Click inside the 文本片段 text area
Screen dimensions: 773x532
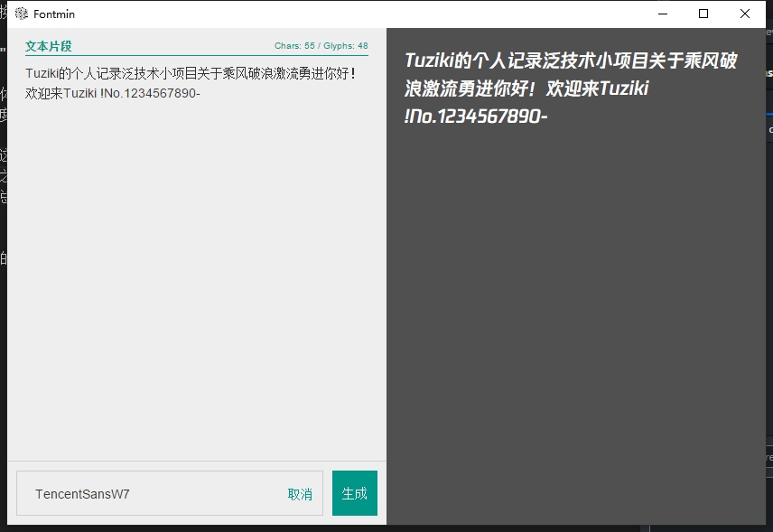197,257
